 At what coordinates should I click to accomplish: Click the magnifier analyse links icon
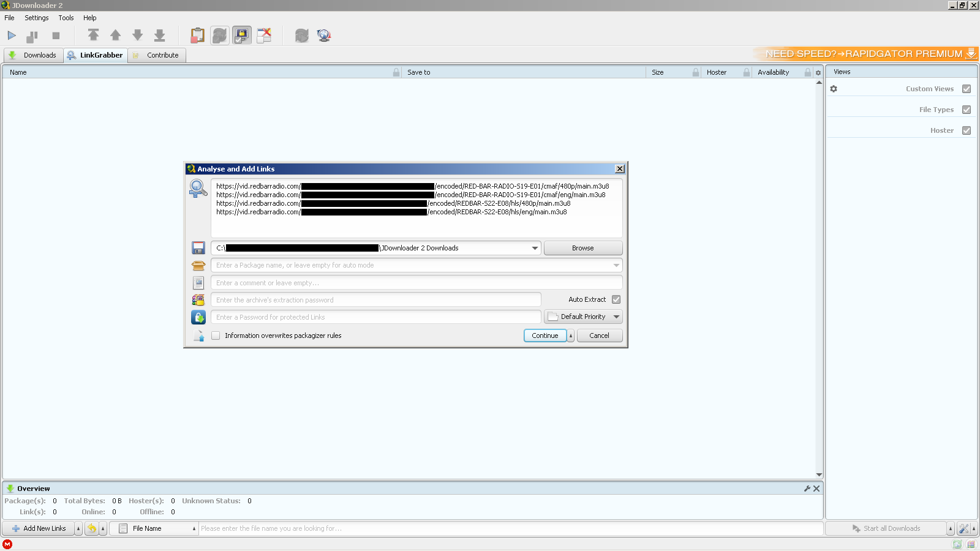(x=198, y=189)
